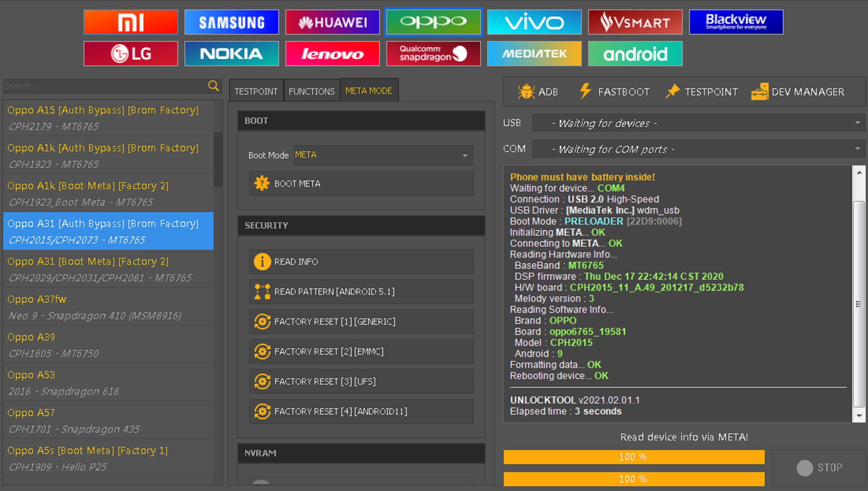Select the Nokia brand logo

point(231,54)
